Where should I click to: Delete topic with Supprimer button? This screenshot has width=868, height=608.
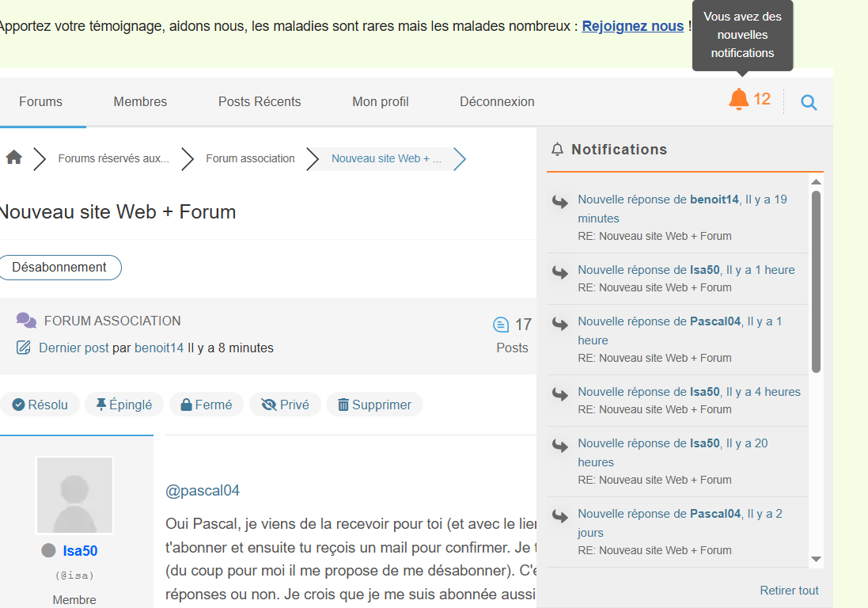(x=374, y=405)
